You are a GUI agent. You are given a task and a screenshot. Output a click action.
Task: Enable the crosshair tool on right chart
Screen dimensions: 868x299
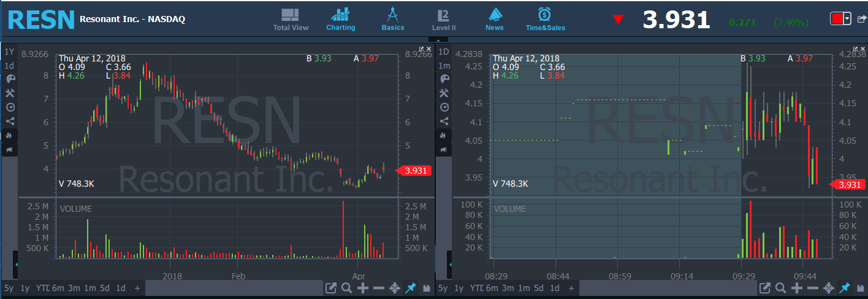[x=829, y=288]
